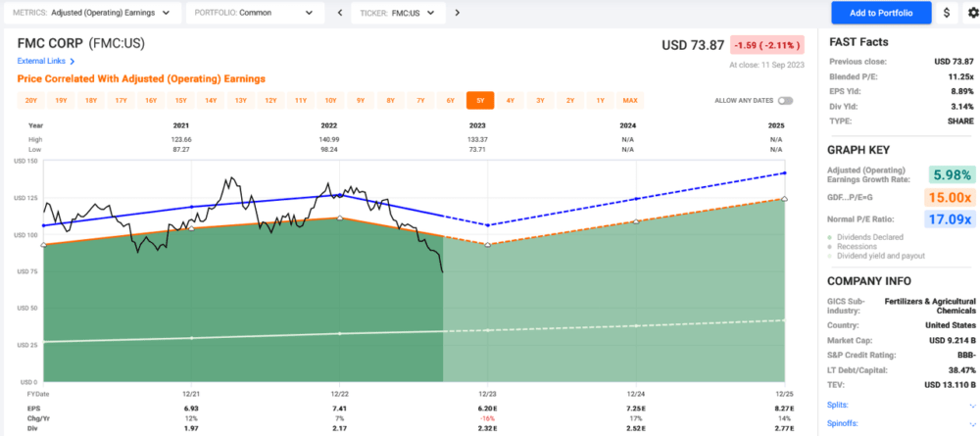Click the dollar sign currency icon
The image size is (980, 436).
pos(947,13)
